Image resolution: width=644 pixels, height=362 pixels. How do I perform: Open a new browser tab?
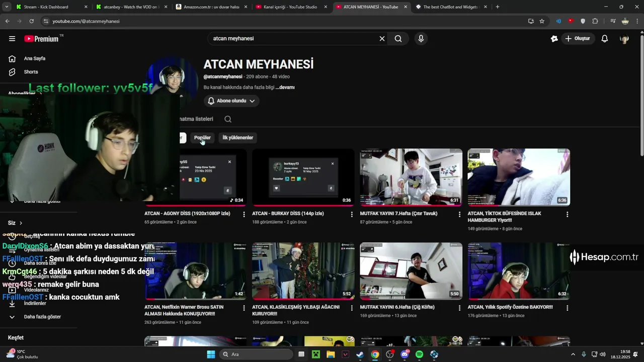click(498, 7)
